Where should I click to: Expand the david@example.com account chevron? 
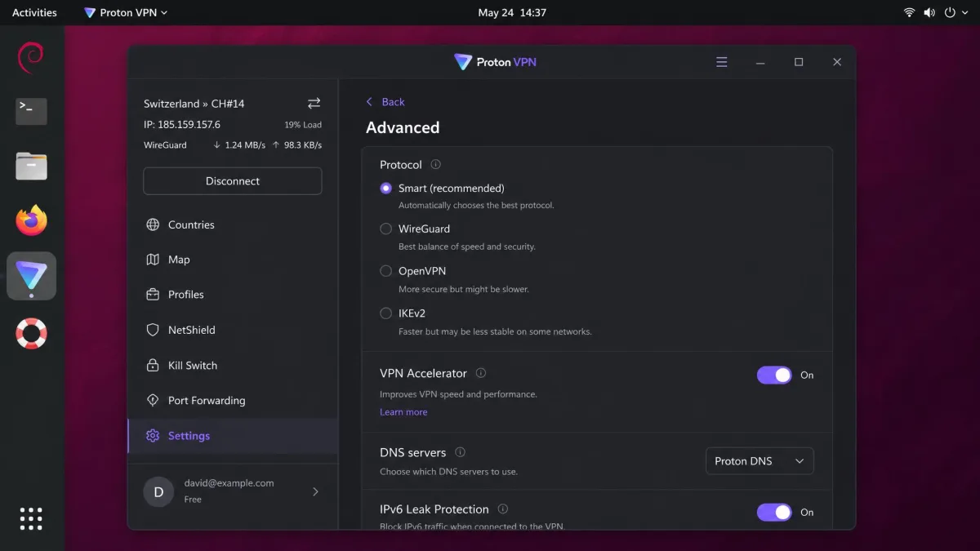315,491
